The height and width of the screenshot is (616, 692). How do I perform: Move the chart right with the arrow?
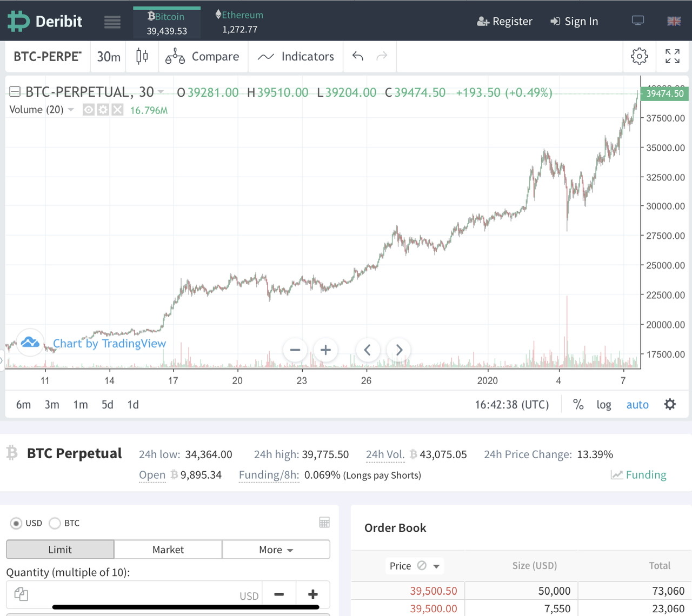coord(399,350)
